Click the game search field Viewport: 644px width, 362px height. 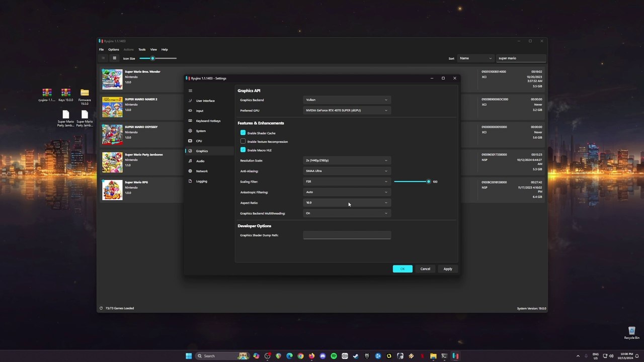click(521, 58)
